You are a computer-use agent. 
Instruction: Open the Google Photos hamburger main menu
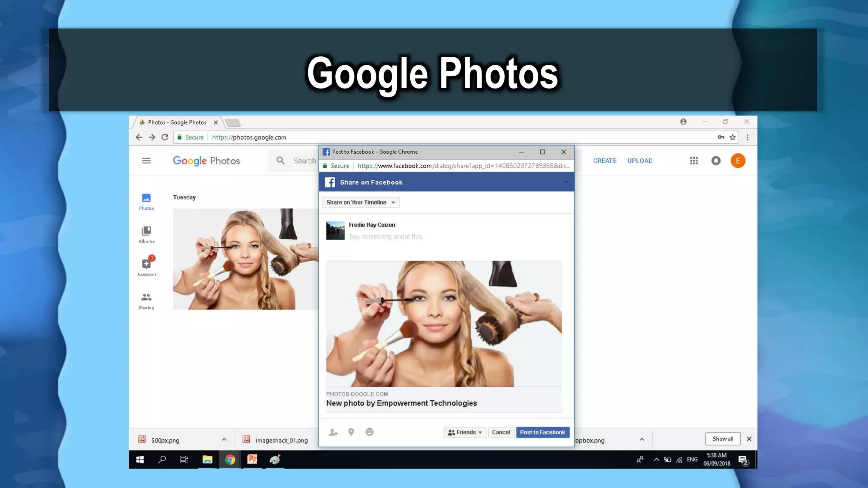click(x=146, y=161)
